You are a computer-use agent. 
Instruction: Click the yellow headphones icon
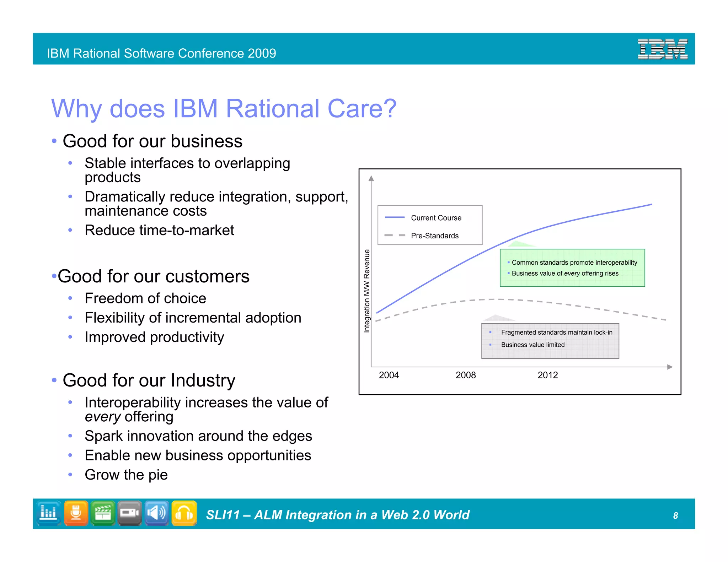[x=184, y=513]
